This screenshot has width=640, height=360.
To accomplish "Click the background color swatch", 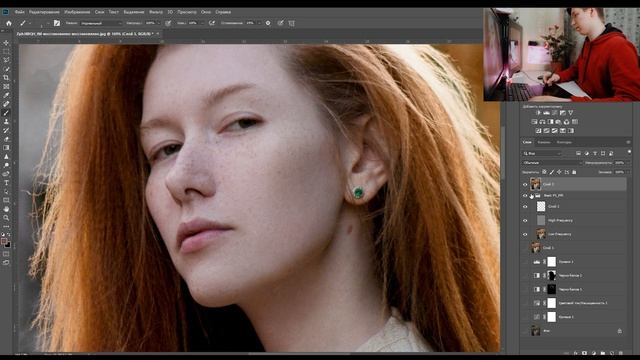I will pyautogui.click(x=8, y=244).
